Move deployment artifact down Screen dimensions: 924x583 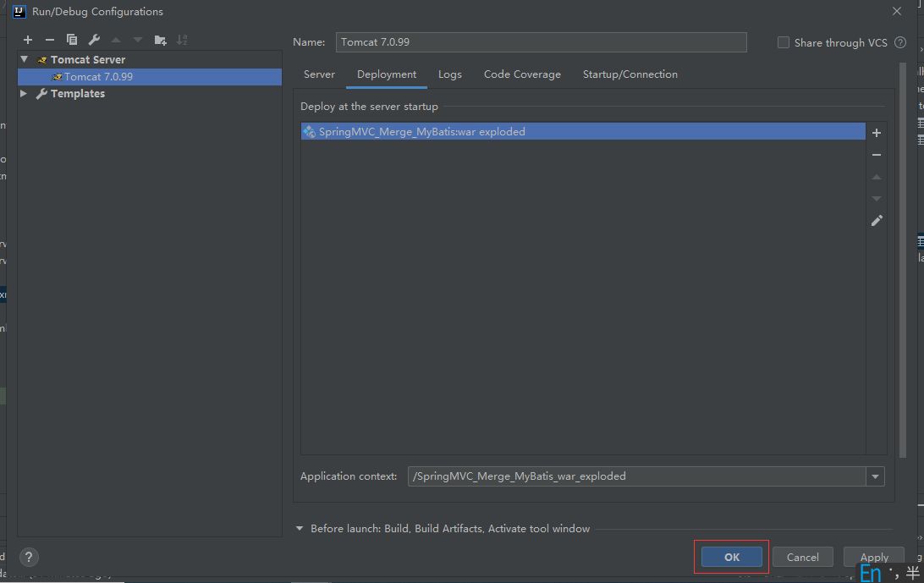[x=877, y=199]
